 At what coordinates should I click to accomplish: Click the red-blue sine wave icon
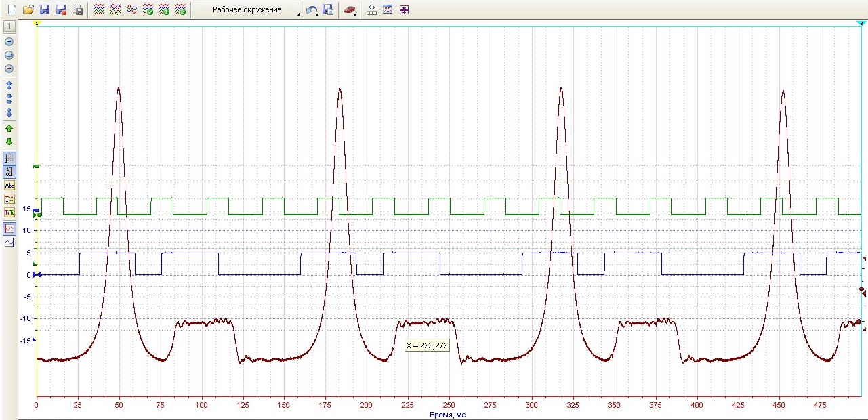pyautogui.click(x=131, y=9)
